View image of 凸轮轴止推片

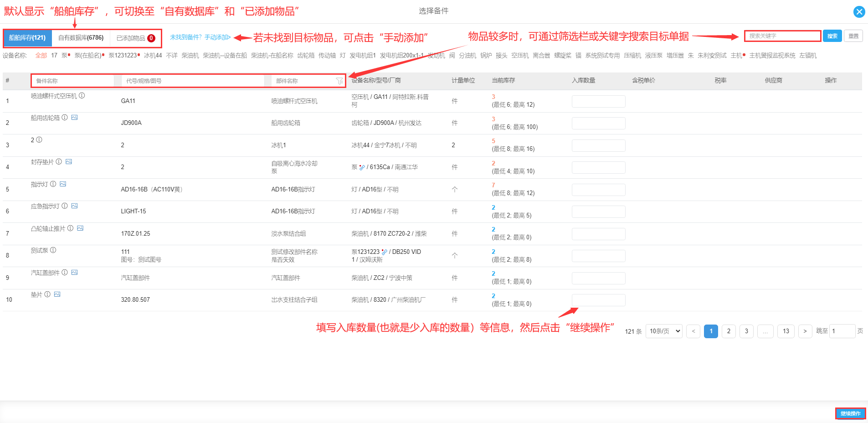click(80, 228)
